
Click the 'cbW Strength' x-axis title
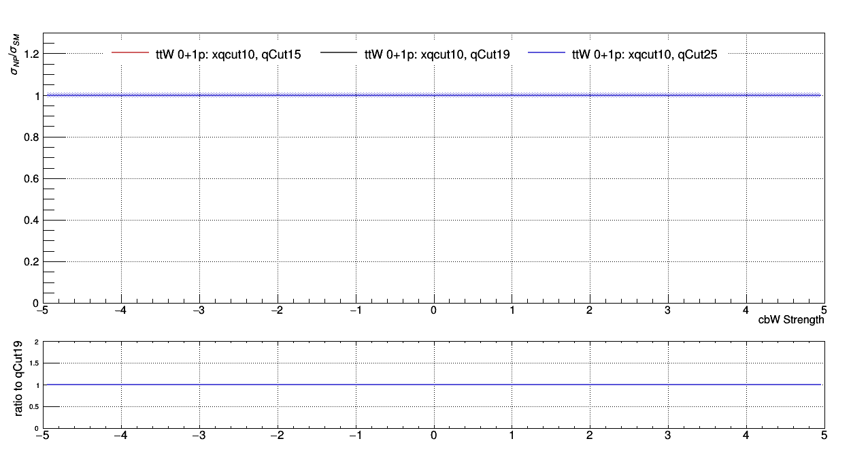pos(790,320)
